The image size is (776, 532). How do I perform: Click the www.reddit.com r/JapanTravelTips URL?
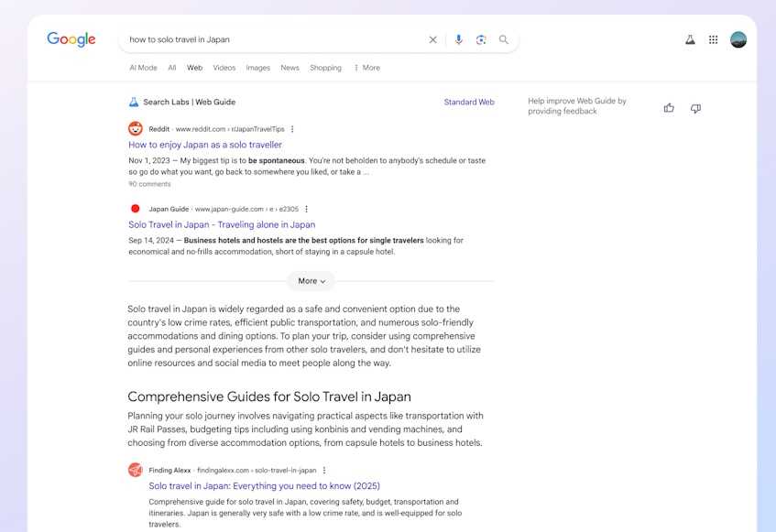pos(230,129)
